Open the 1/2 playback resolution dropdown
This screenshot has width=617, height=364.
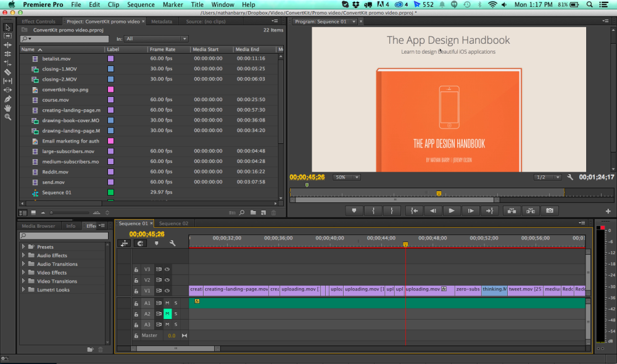(x=547, y=177)
